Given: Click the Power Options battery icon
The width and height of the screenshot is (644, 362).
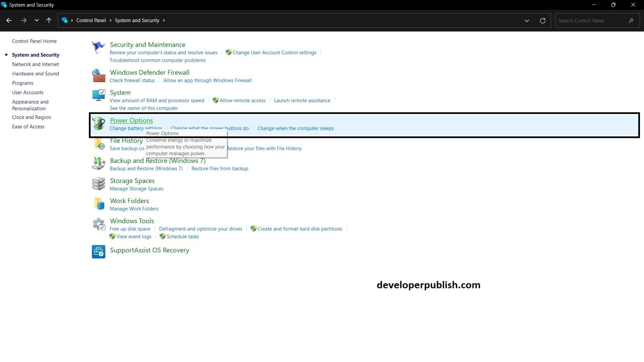Looking at the screenshot, I should [x=98, y=123].
